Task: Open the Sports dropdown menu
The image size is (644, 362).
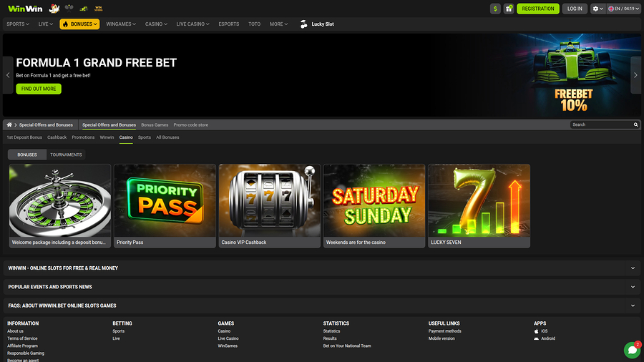Action: click(18, 24)
